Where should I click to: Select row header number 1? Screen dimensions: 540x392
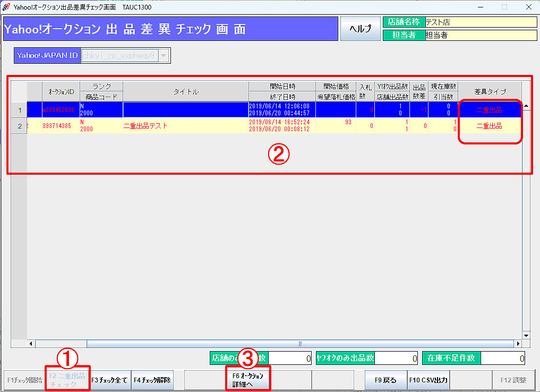pyautogui.click(x=19, y=110)
